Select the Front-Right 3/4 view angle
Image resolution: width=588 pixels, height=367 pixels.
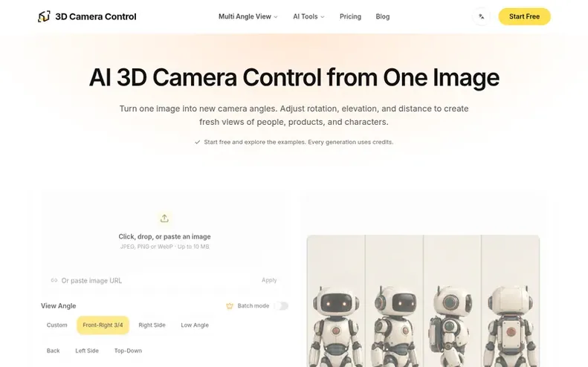(x=103, y=325)
